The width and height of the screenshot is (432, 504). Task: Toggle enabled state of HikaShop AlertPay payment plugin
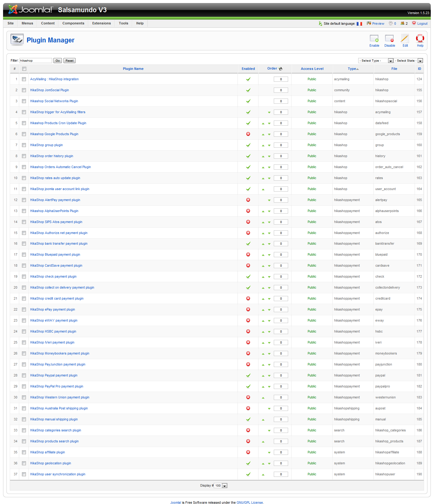[248, 200]
